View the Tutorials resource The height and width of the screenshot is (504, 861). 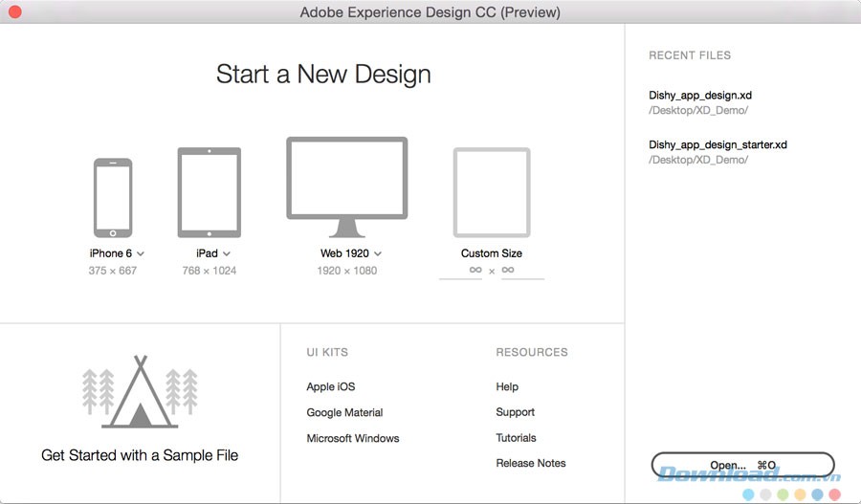coord(516,438)
